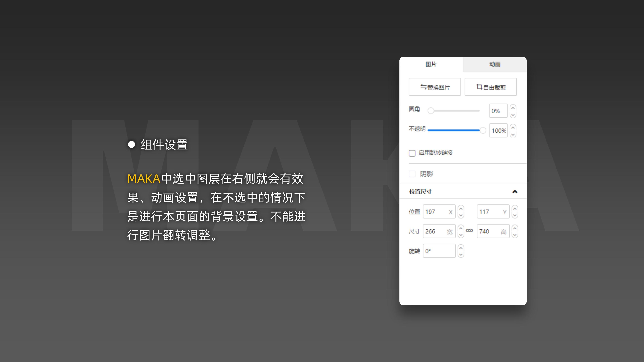Toggle the 阴影 shadow checkbox
The height and width of the screenshot is (362, 644).
point(412,174)
